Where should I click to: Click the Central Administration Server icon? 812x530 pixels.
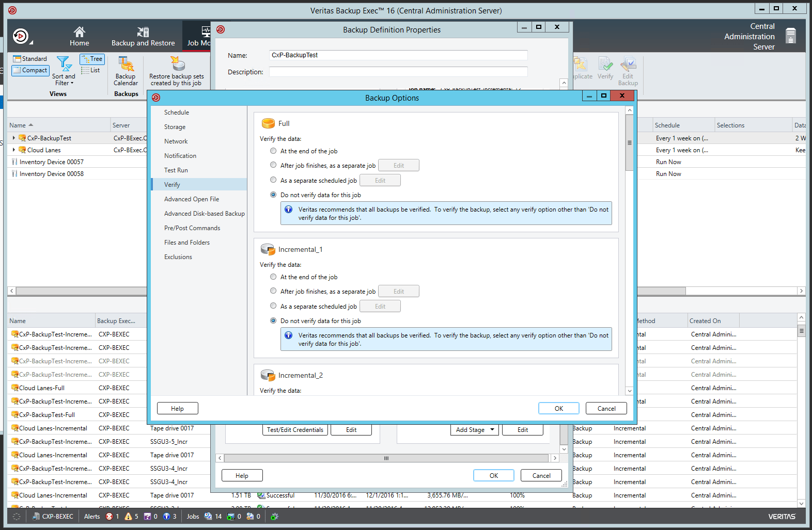coord(790,36)
